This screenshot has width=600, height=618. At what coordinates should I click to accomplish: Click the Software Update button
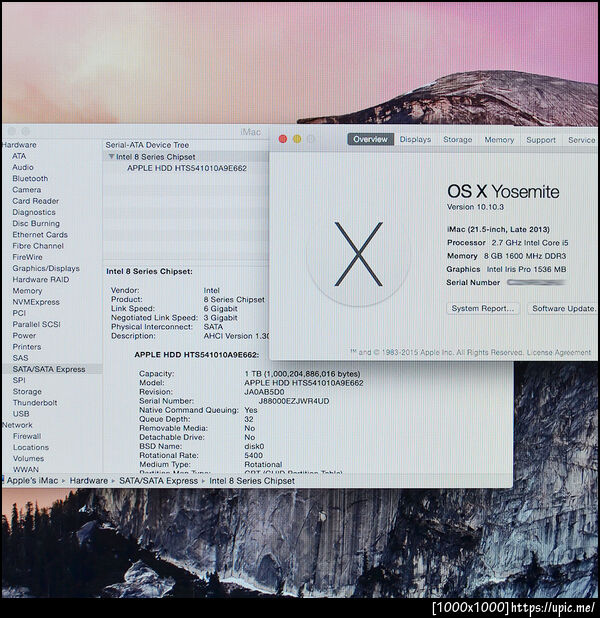[x=563, y=308]
